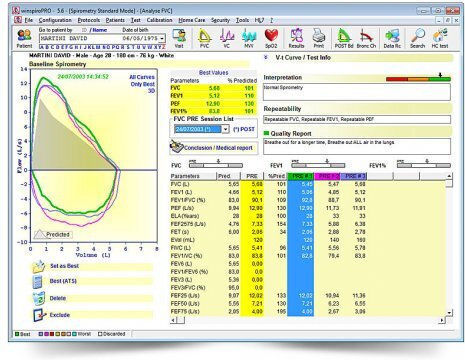Screen dimensions: 465x360
Task: Click table vertical scrollbar up arrow
Action: tap(449, 176)
